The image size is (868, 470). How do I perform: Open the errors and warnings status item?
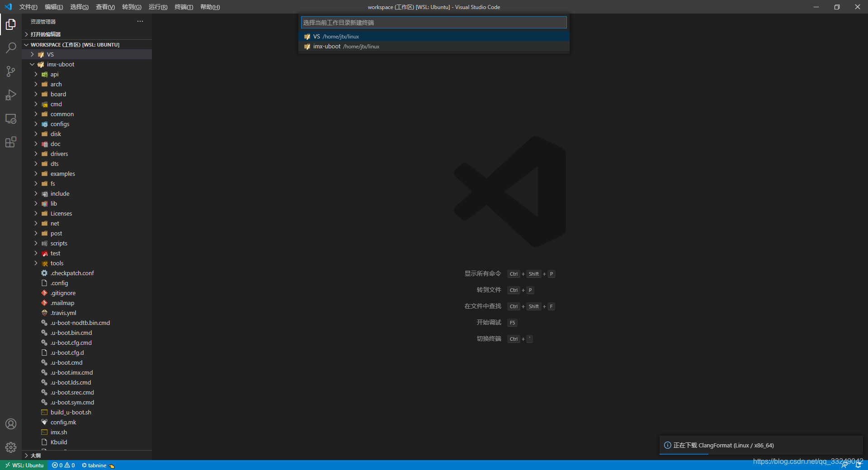63,465
